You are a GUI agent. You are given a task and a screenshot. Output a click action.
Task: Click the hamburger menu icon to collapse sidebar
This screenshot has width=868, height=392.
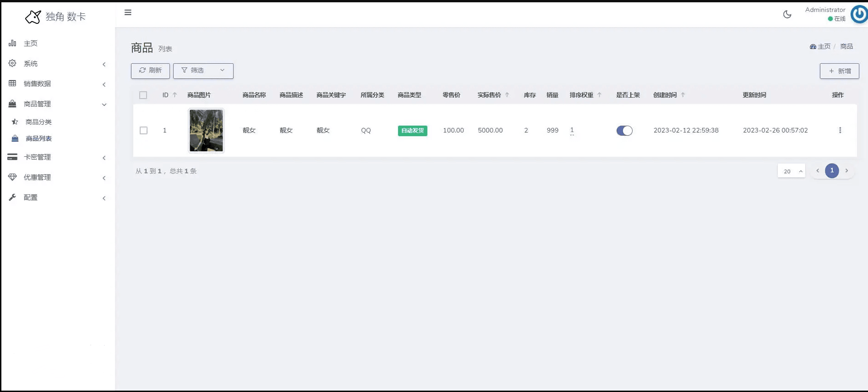[x=128, y=12]
